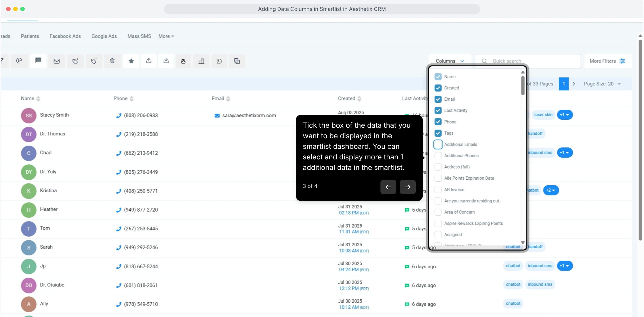Click the email icon beside sara@aesthetixcrm.com

[x=217, y=116]
